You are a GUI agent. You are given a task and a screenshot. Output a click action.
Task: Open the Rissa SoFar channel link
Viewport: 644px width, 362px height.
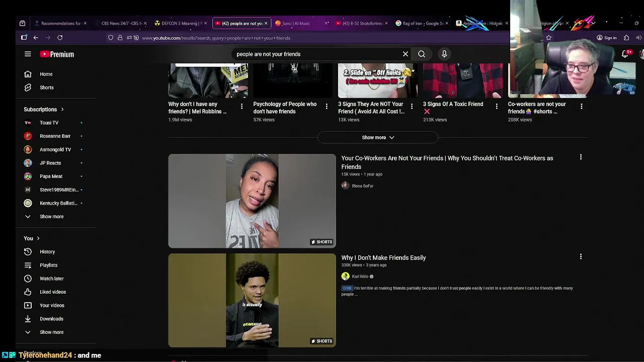(x=362, y=186)
